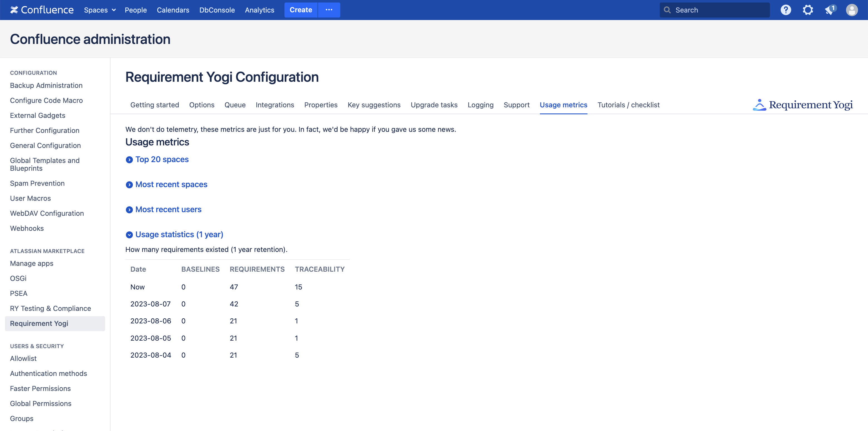The image size is (868, 431).
Task: Open the help question mark icon
Action: (785, 10)
